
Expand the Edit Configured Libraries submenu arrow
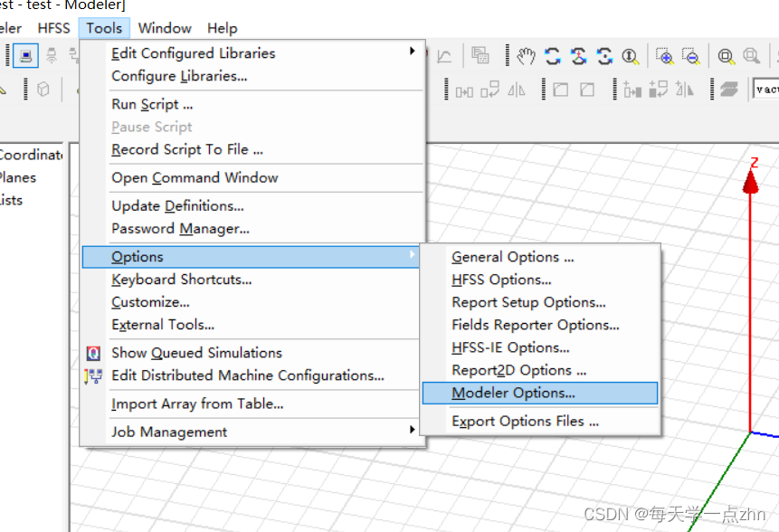click(412, 51)
